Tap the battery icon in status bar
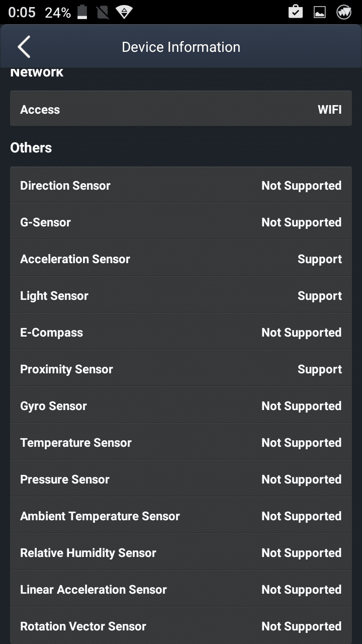Screen dimensions: 362x644 coord(82,13)
